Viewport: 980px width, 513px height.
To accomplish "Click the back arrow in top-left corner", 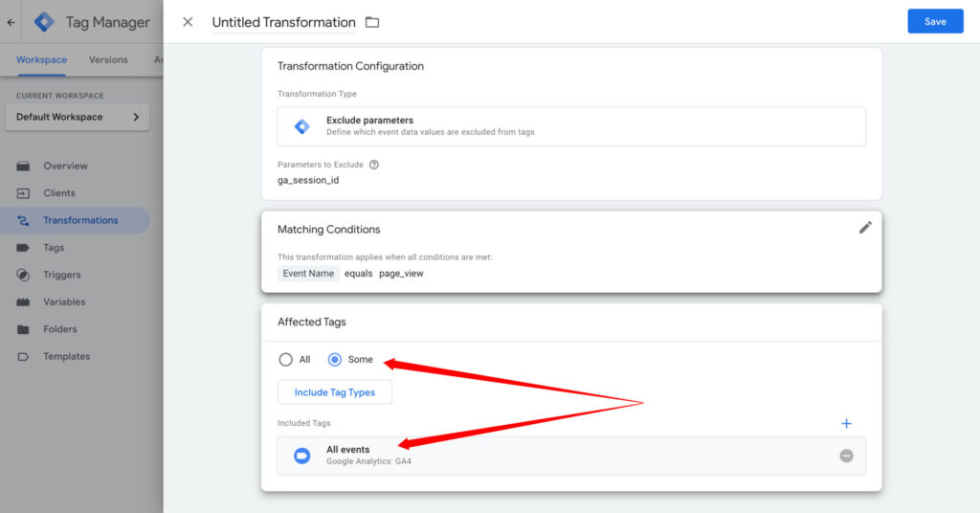I will point(11,22).
